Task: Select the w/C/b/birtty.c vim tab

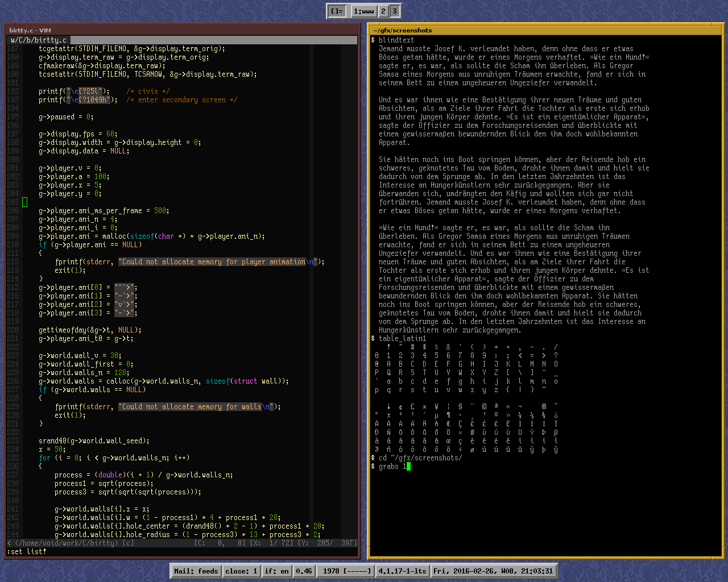Action: (39, 40)
